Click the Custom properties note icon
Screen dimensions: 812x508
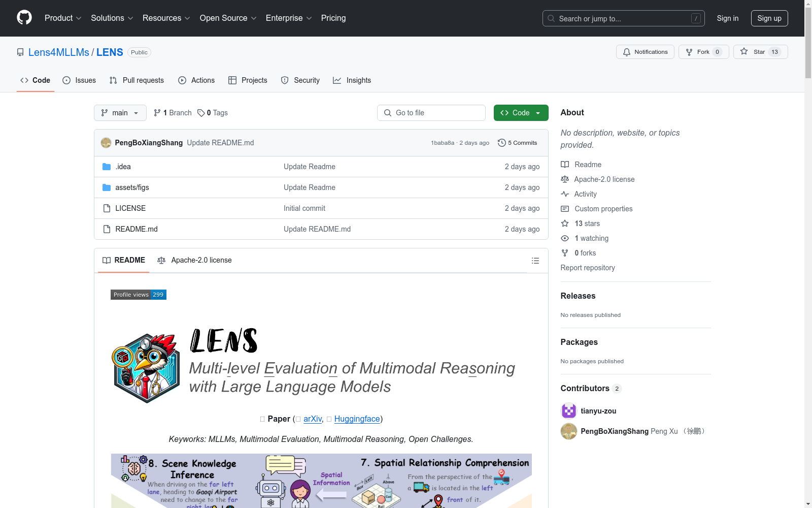click(565, 209)
